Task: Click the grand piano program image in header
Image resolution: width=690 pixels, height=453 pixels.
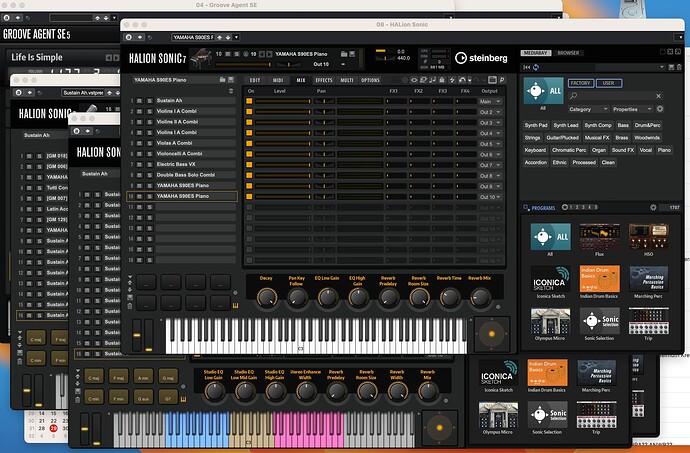Action: 201,58
